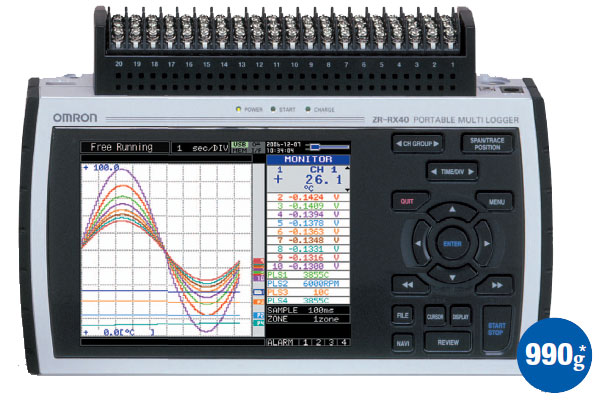Push the SPAN/TRACE POSITION key
600x400 pixels.
487,144
